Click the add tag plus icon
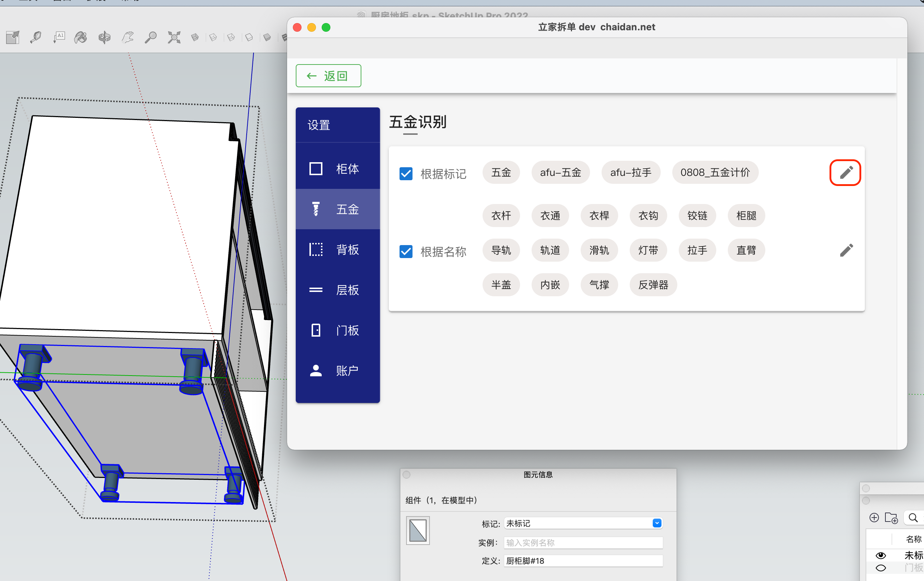 point(874,518)
